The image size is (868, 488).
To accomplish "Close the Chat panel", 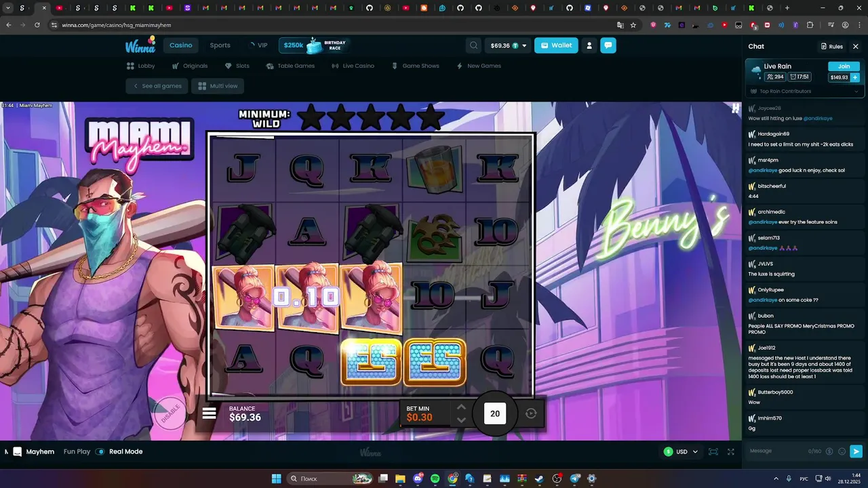I will click(856, 46).
